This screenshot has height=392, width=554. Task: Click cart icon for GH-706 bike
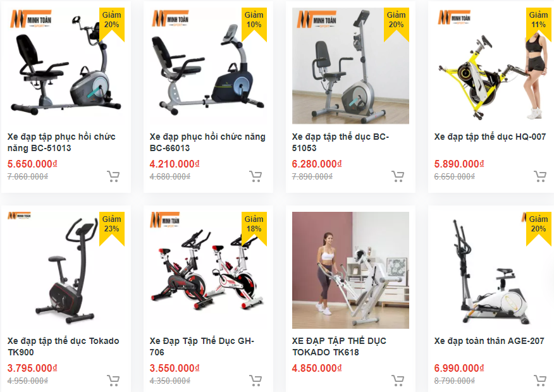coord(255,380)
